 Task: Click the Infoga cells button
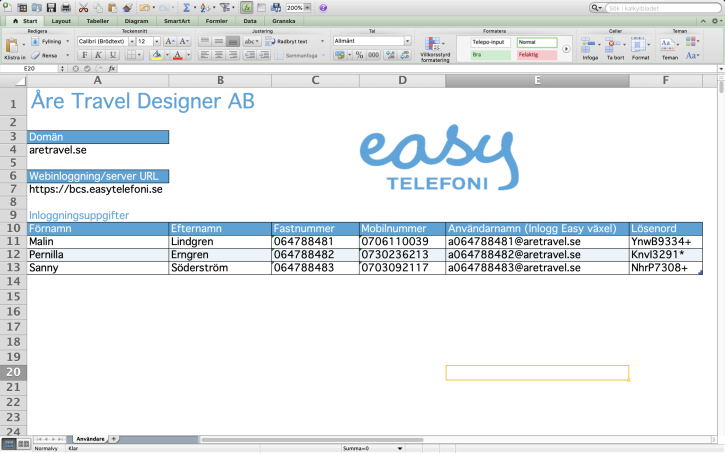590,49
